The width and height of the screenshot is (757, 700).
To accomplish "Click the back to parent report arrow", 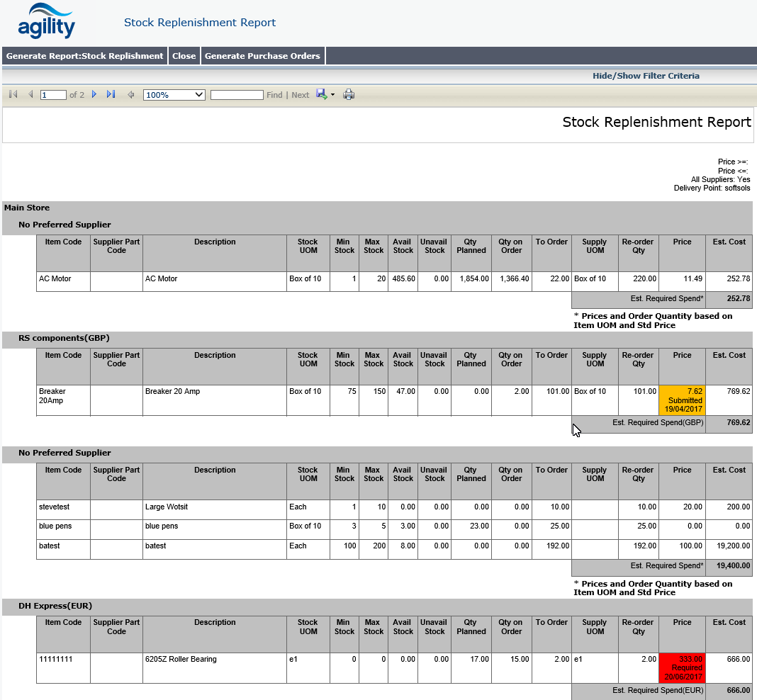I will point(130,94).
